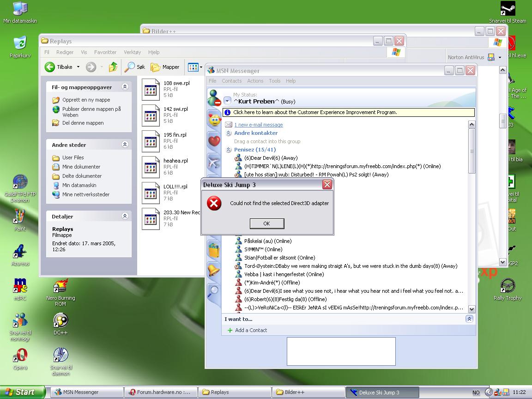Screen dimensions: 532x399
Task: Click the red heart tab in MSN sidebar
Action: click(214, 140)
